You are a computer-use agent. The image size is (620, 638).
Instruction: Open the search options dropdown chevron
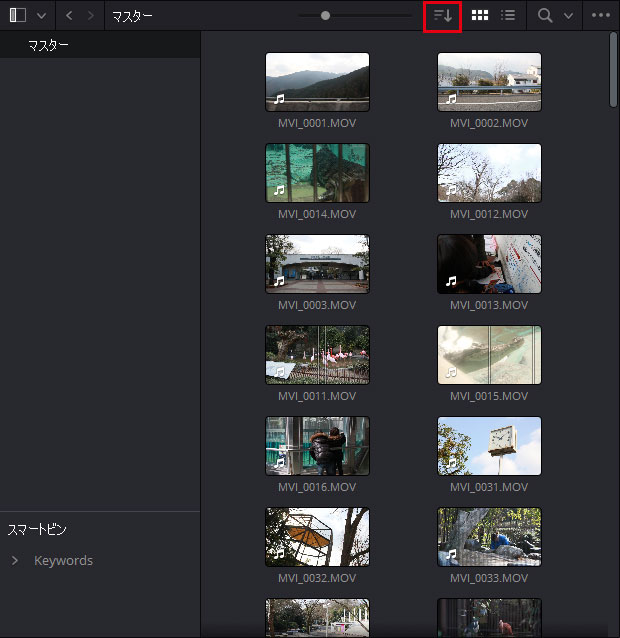[568, 16]
